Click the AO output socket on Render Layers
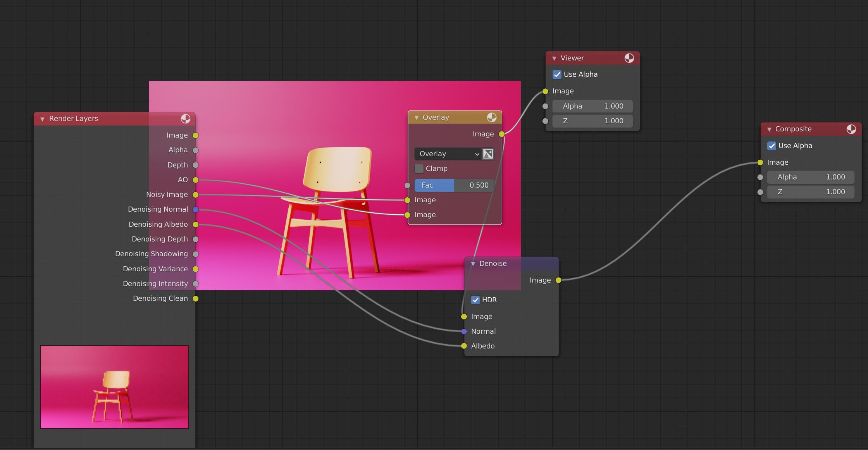The height and width of the screenshot is (450, 868). pyautogui.click(x=196, y=180)
